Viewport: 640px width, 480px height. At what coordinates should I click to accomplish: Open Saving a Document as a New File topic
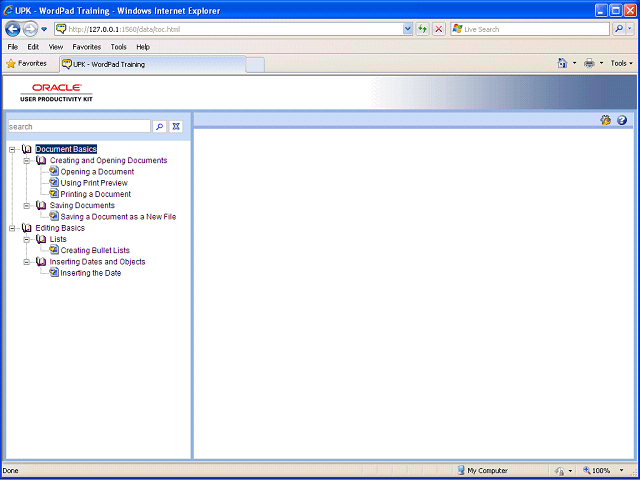pos(118,217)
